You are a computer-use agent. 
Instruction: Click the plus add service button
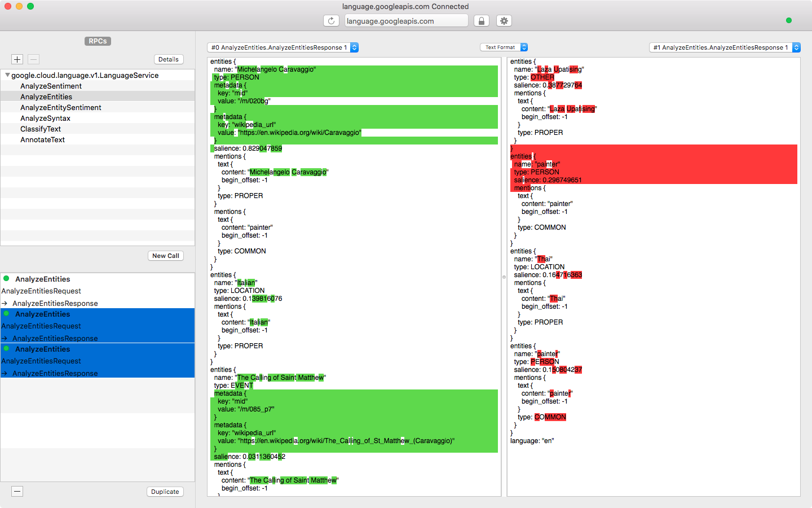[17, 59]
